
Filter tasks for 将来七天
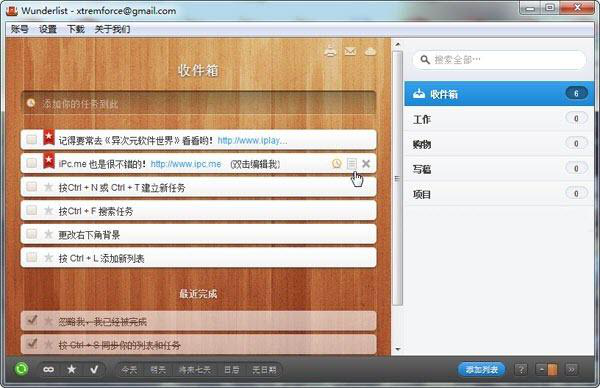(x=195, y=370)
